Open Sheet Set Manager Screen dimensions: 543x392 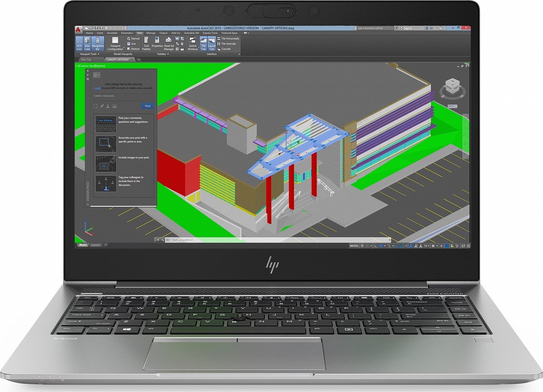point(169,44)
